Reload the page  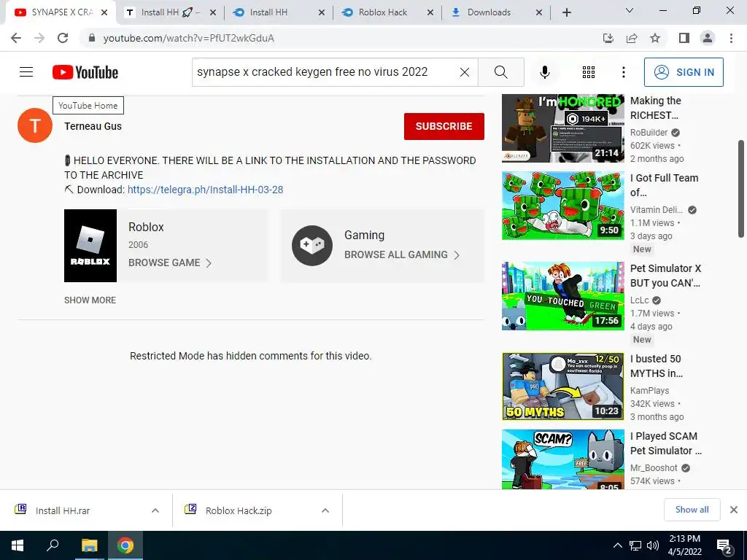click(x=63, y=38)
